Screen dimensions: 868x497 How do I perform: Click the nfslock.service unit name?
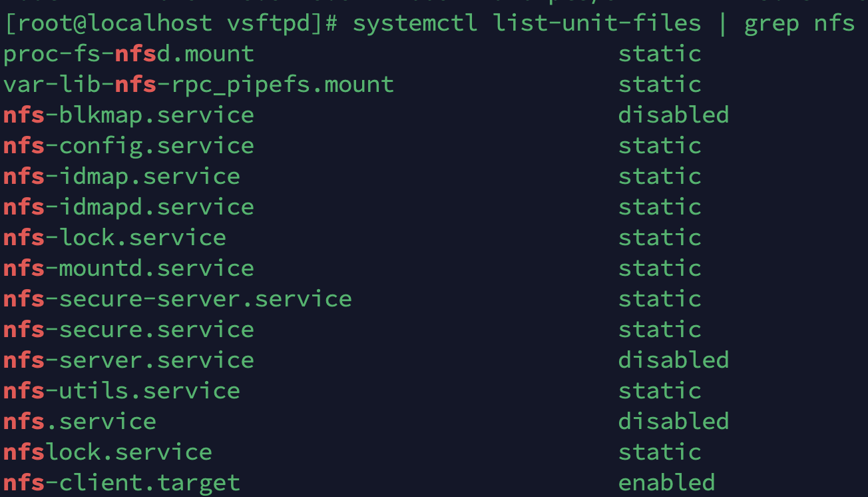tap(108, 452)
